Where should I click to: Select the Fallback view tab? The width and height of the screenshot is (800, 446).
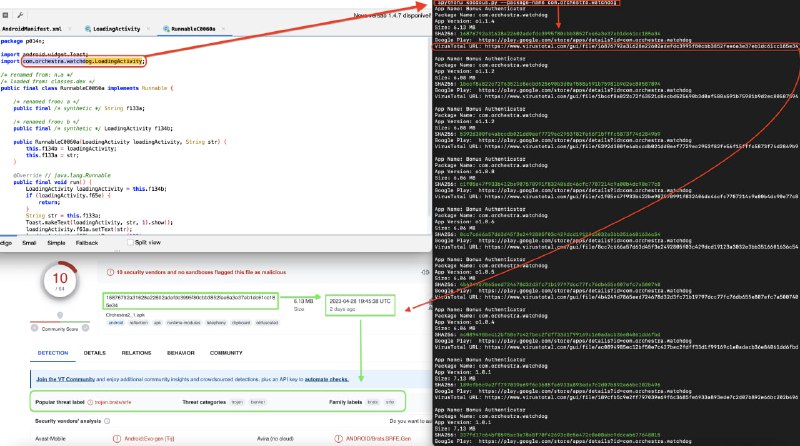[x=87, y=242]
